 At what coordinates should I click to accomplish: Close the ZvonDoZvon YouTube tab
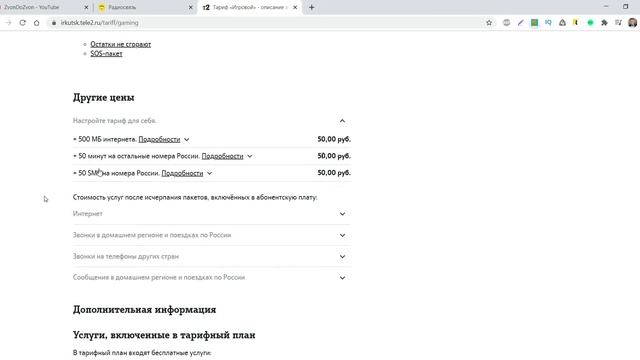86,7
